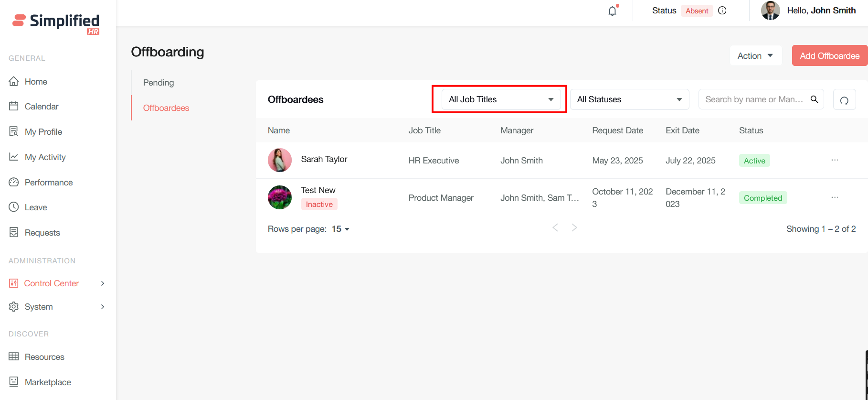The width and height of the screenshot is (868, 400).
Task: Open John Smith's profile avatar
Action: click(x=770, y=11)
